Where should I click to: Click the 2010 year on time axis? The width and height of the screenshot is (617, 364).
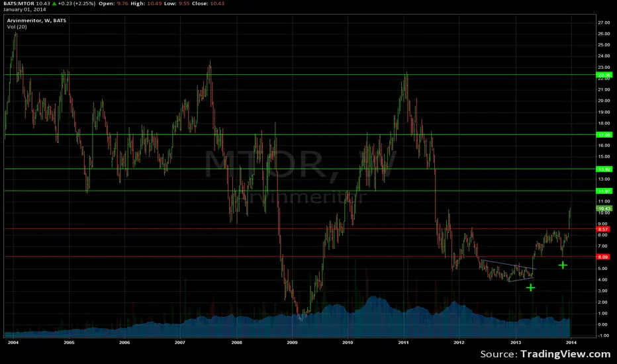(x=348, y=342)
